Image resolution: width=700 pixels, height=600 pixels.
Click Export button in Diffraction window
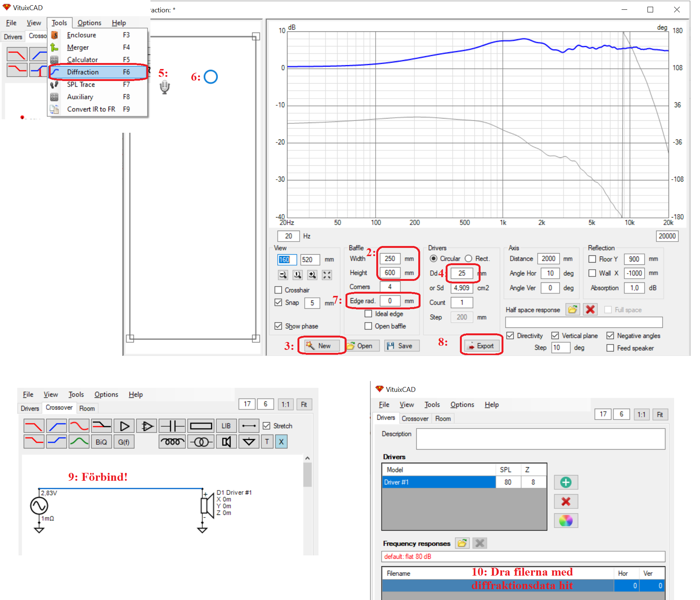pyautogui.click(x=482, y=346)
